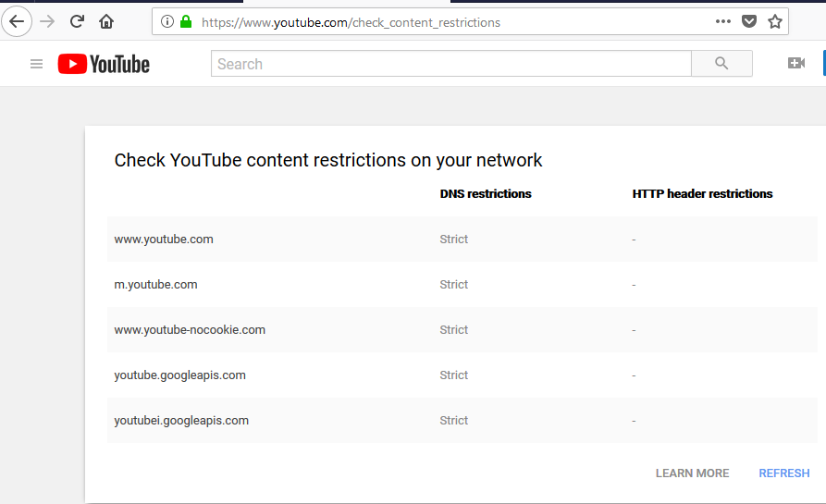Open the YouTube hamburger guide menu
Image resolution: width=826 pixels, height=504 pixels.
click(36, 64)
